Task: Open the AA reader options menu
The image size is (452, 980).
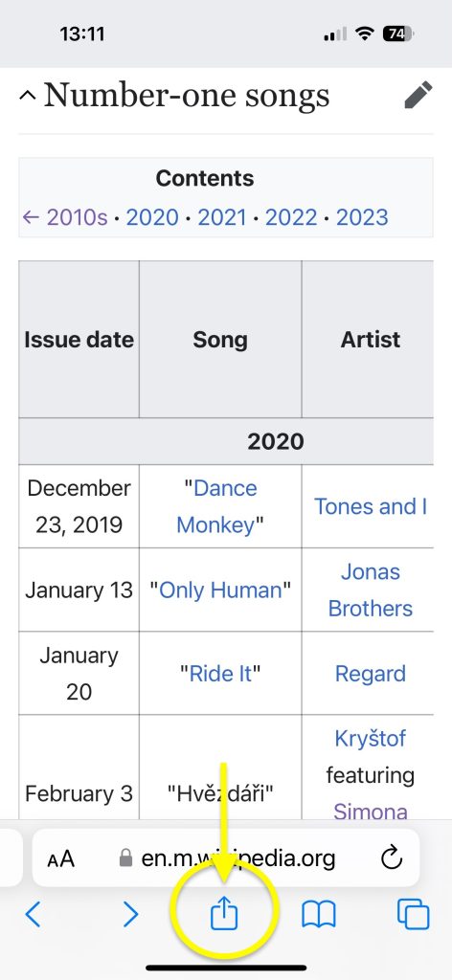Action: 60,858
